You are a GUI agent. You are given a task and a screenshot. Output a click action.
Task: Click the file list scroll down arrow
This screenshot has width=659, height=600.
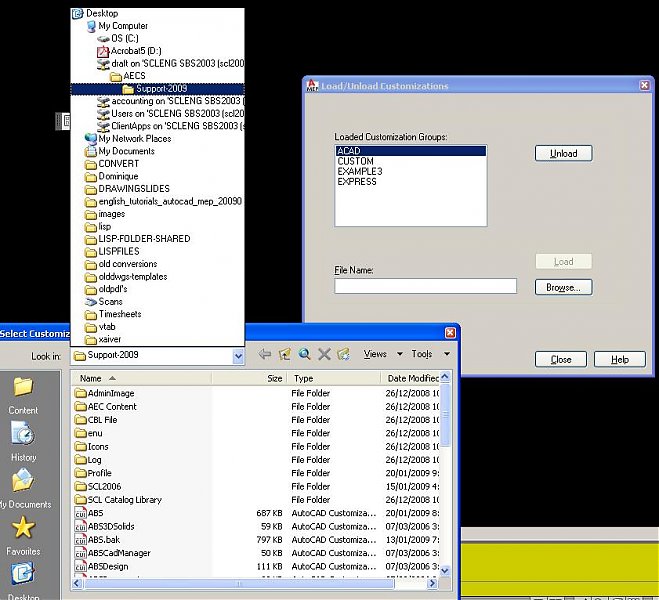coord(445,571)
